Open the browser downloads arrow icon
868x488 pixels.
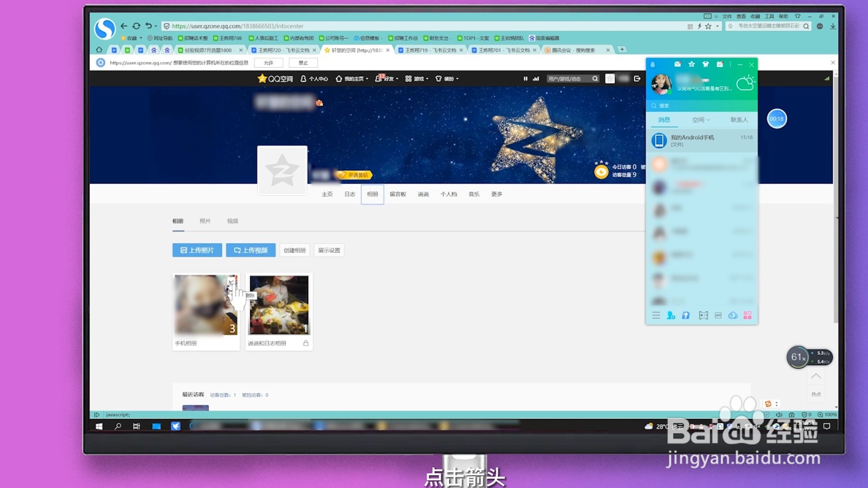833,26
